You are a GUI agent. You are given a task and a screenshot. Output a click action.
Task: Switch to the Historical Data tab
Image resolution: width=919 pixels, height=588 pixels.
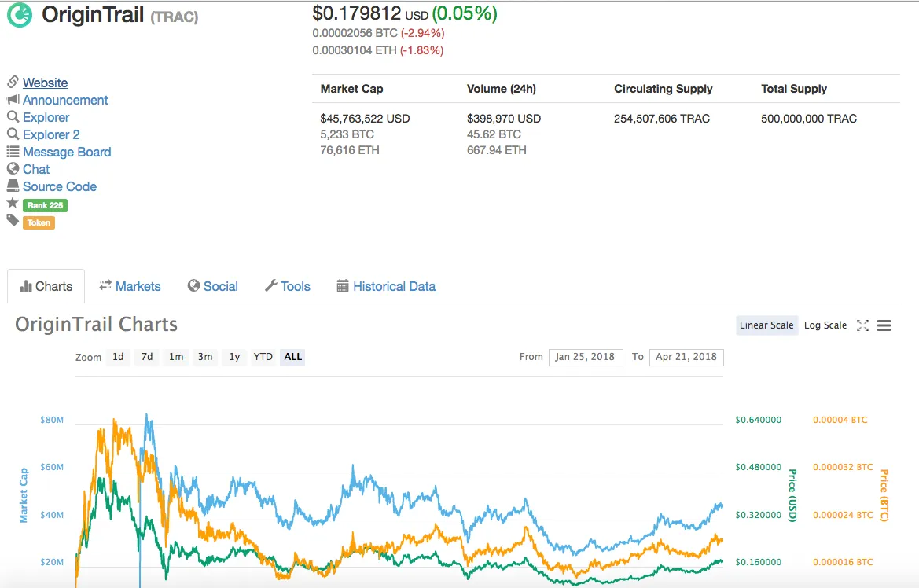386,286
